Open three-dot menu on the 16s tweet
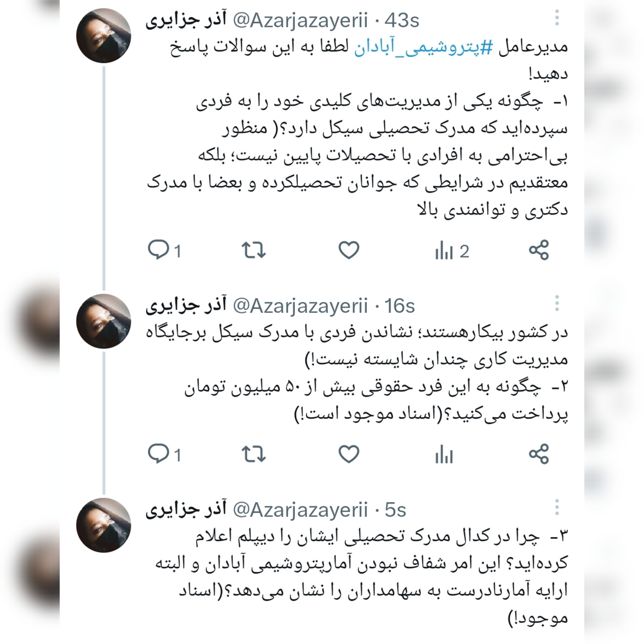The image size is (644, 644). point(557,303)
